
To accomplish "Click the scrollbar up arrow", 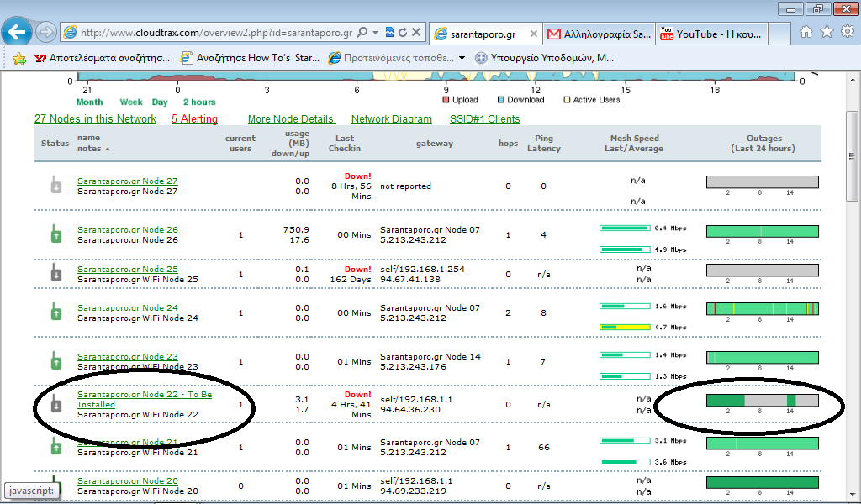I will 852,80.
